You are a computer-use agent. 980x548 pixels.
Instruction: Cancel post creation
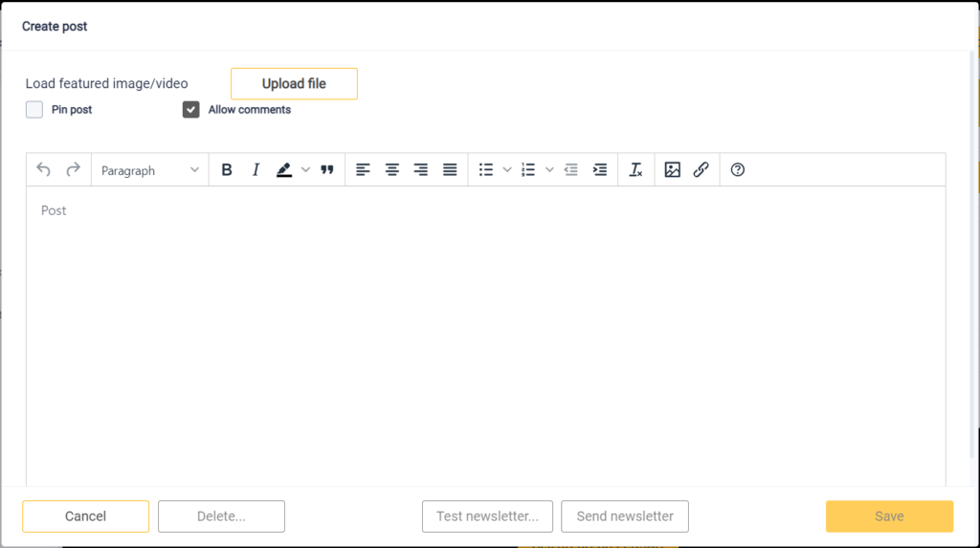pos(85,516)
